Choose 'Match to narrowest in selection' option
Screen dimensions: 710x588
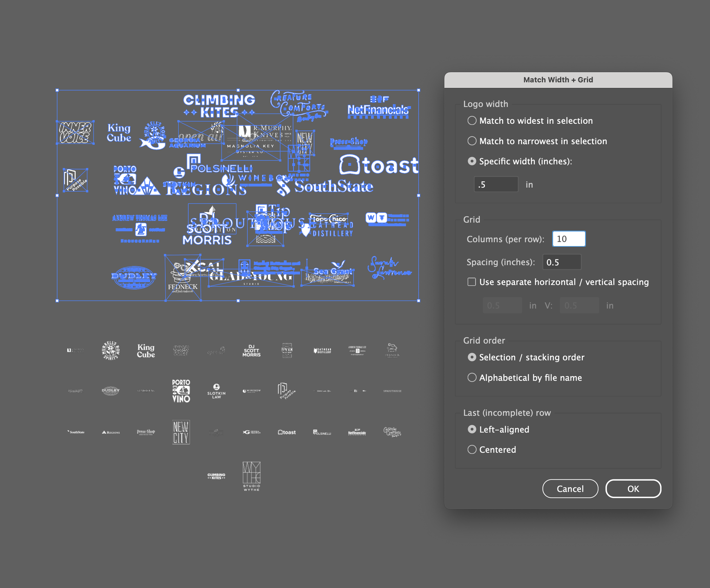472,141
